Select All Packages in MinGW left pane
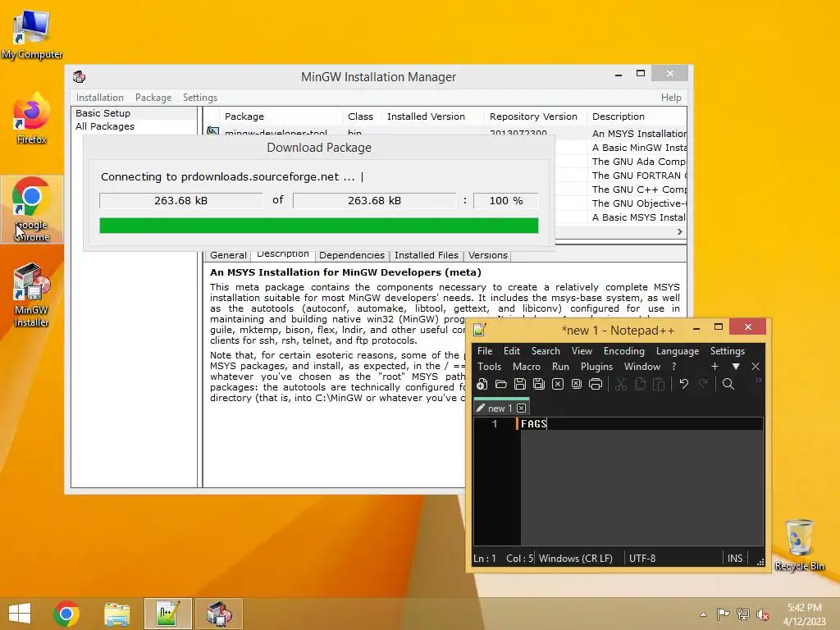Viewport: 840px width, 630px height. (105, 126)
